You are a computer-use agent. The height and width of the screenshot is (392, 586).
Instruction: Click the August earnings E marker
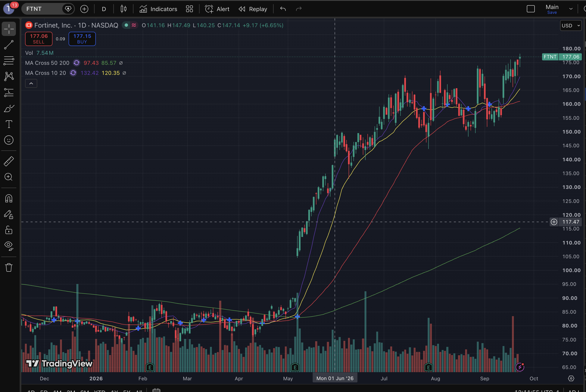428,367
